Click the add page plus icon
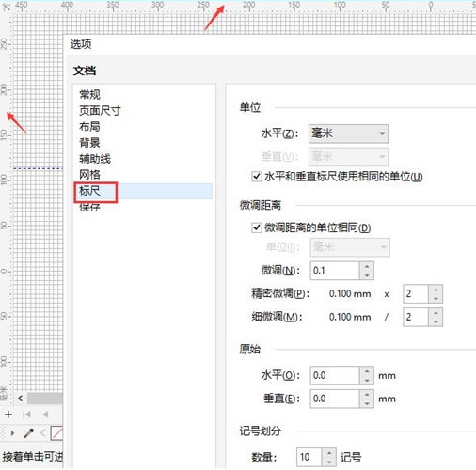The height and width of the screenshot is (470, 476). pos(8,415)
